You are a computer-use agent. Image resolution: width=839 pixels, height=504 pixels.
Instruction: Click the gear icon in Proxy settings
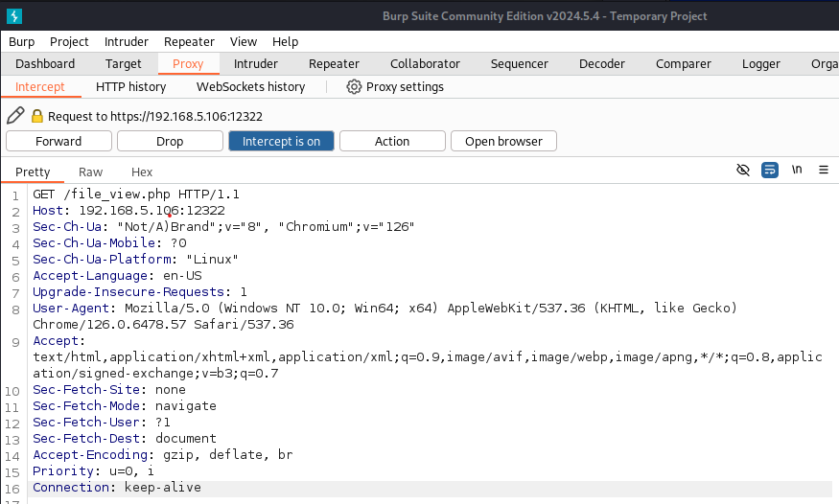[x=354, y=86]
